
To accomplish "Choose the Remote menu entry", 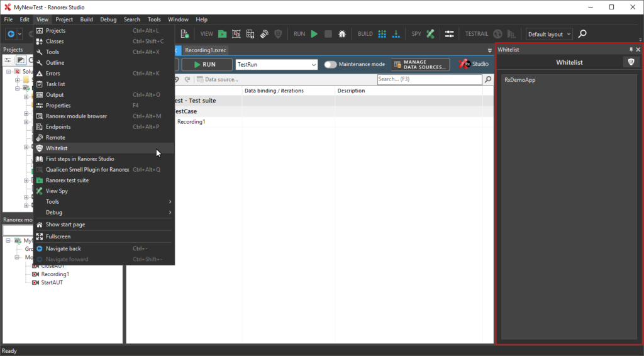I will coord(104,137).
